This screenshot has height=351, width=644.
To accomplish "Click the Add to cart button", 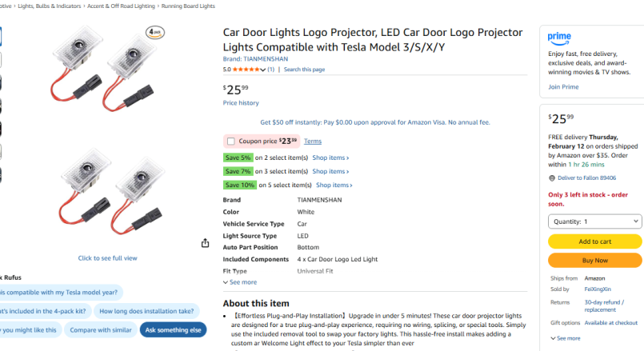I will pyautogui.click(x=594, y=241).
